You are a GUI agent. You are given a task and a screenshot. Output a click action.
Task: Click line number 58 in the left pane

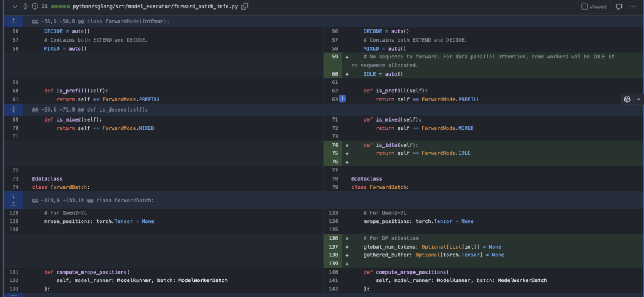[15, 48]
